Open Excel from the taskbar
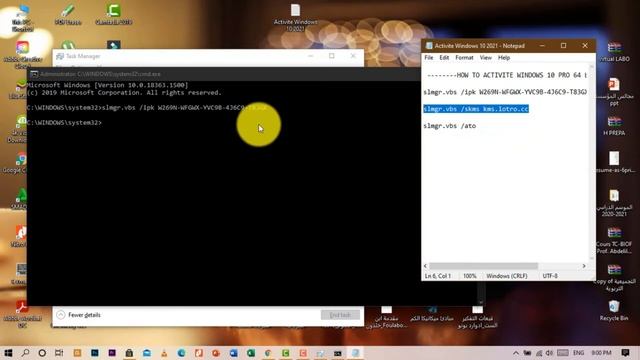This screenshot has width=640, height=360. pyautogui.click(x=251, y=353)
